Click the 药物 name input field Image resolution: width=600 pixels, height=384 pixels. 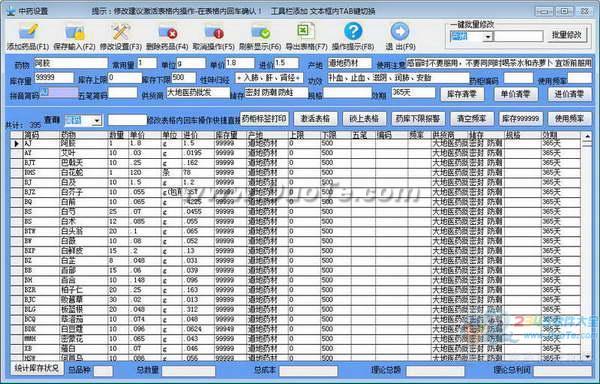click(x=71, y=63)
